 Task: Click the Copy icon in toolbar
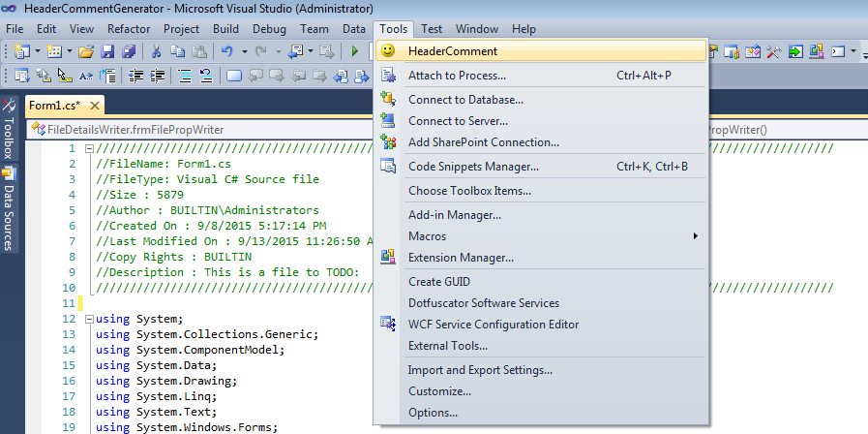[x=178, y=51]
